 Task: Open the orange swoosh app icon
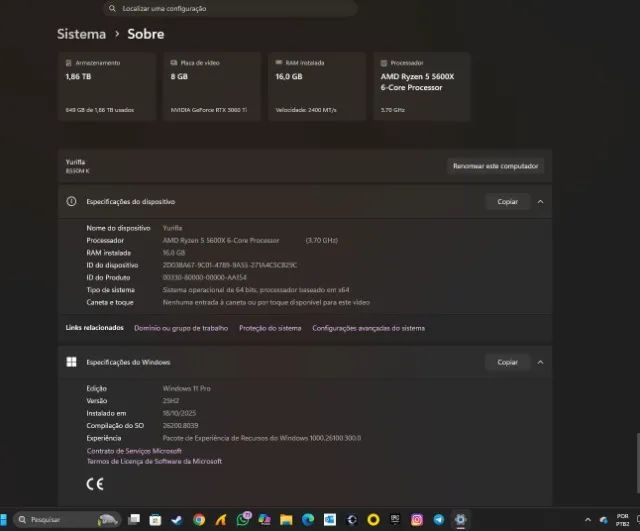[221, 520]
